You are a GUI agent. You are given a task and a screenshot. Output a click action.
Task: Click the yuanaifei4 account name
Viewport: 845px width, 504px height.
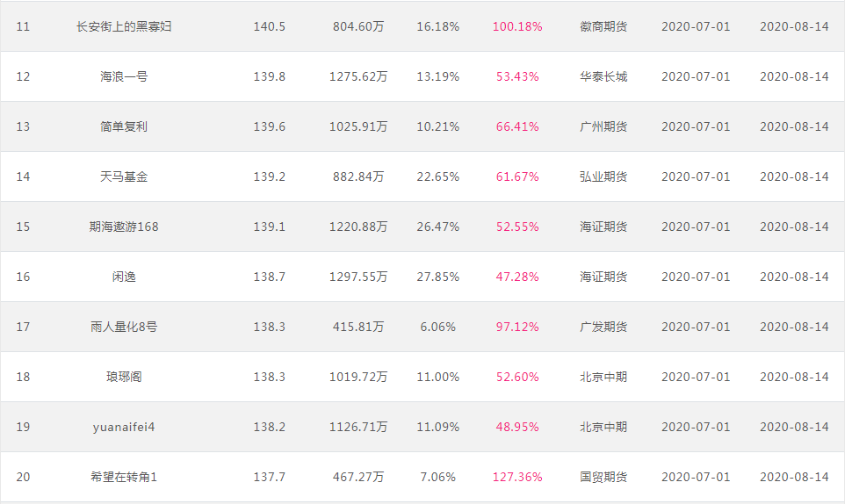click(124, 427)
